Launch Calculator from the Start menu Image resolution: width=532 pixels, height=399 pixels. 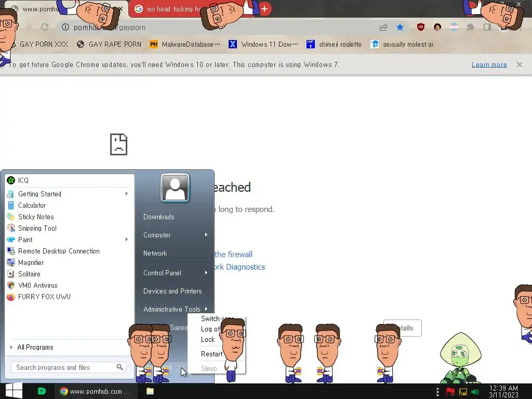pos(70,205)
